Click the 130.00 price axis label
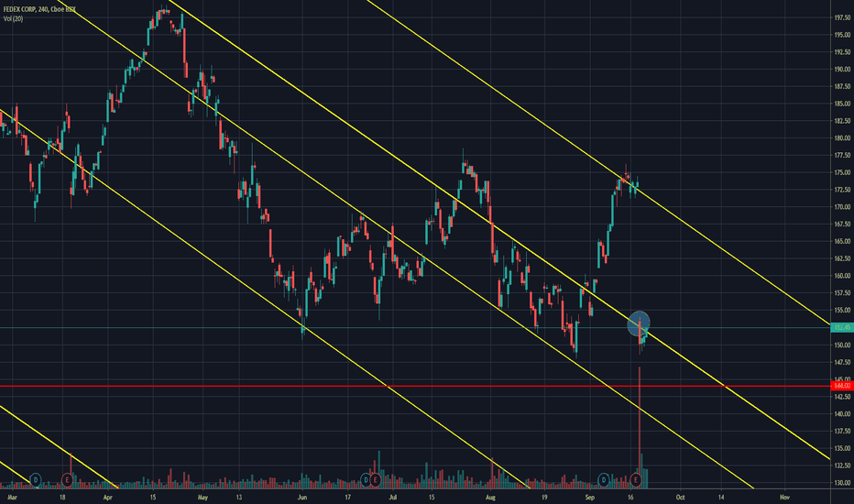 842,483
